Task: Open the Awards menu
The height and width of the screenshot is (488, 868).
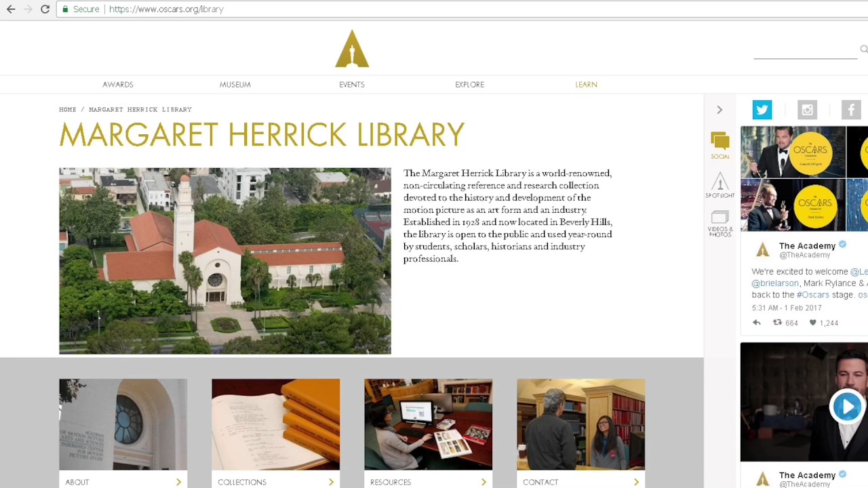Action: pyautogui.click(x=118, y=85)
